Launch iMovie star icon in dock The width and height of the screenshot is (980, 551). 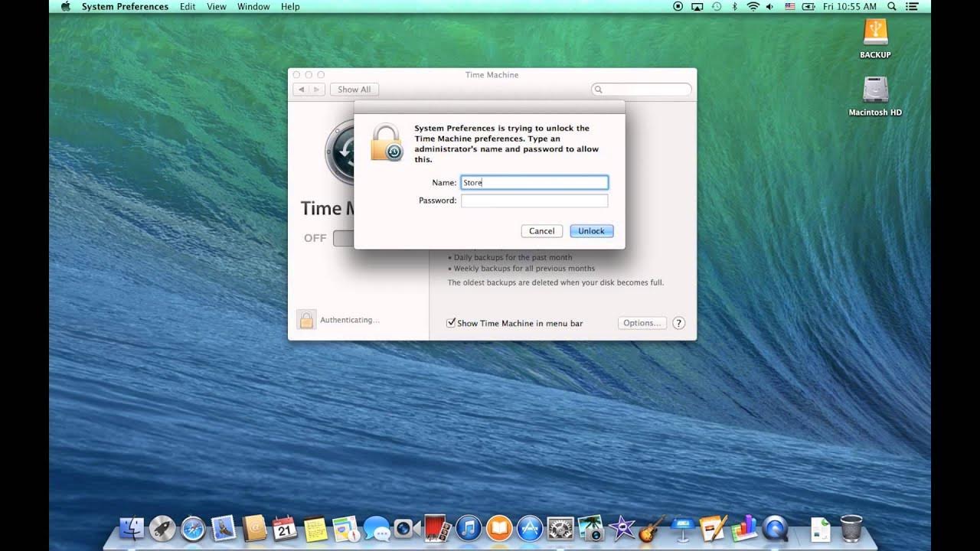coord(622,528)
